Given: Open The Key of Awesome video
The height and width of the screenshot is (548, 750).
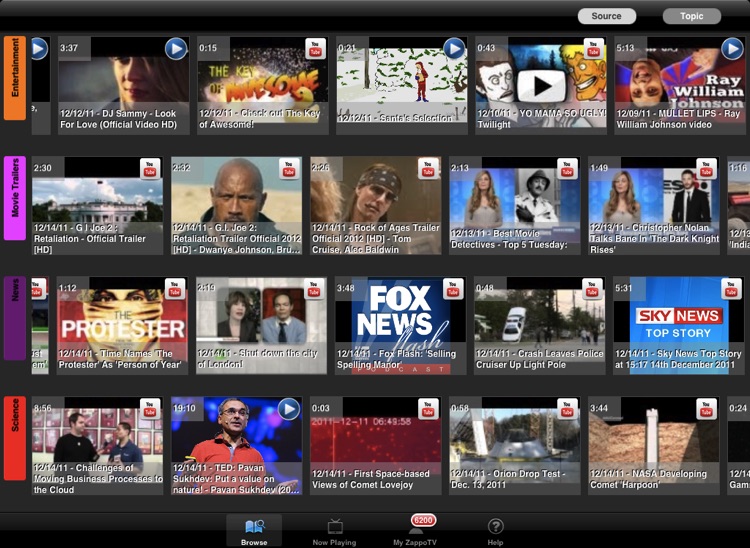Looking at the screenshot, I should [263, 85].
